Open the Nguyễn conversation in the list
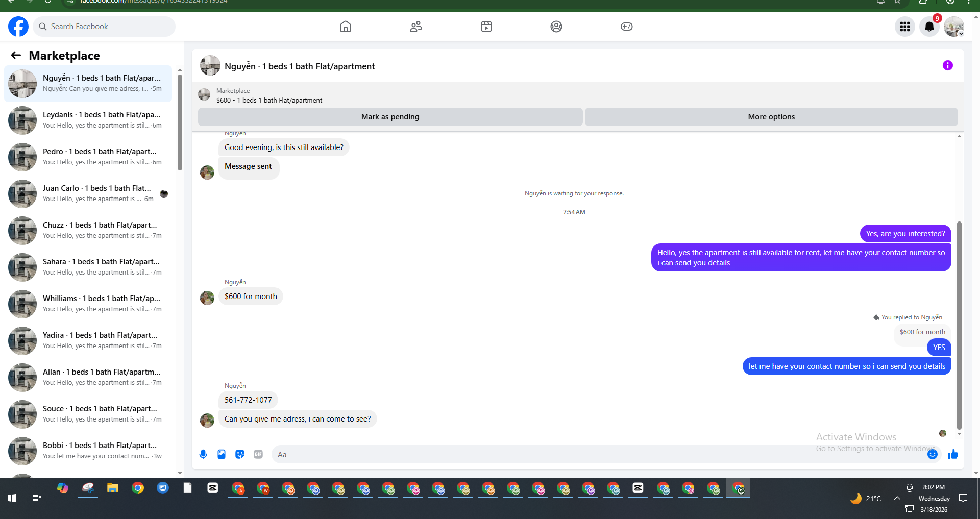This screenshot has height=519, width=980. 88,84
